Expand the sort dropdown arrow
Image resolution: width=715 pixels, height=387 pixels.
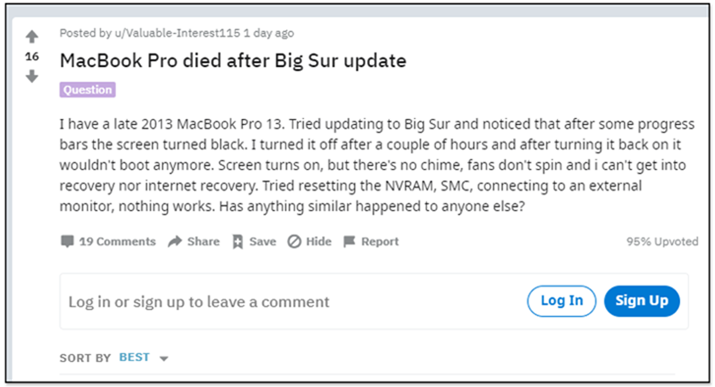[164, 359]
